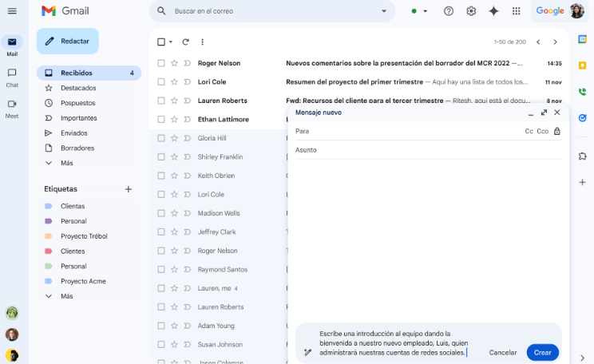Hide side panel with bottom chevron

(582, 358)
